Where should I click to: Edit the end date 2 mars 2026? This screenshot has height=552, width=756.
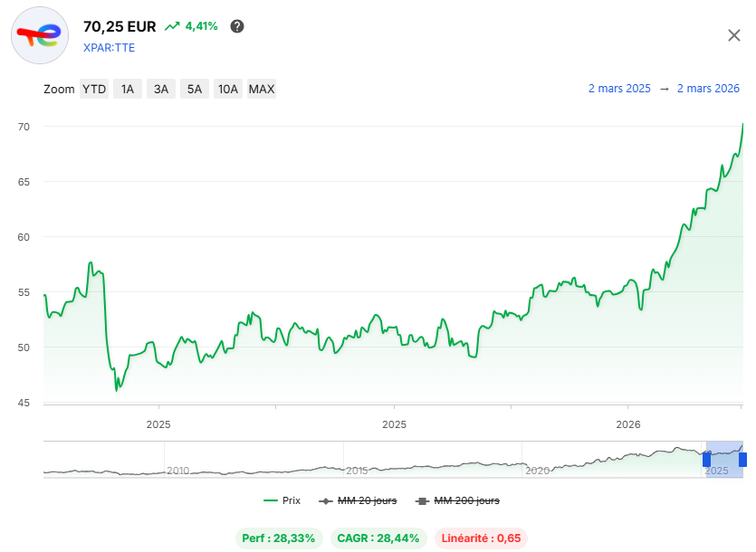[x=708, y=89]
